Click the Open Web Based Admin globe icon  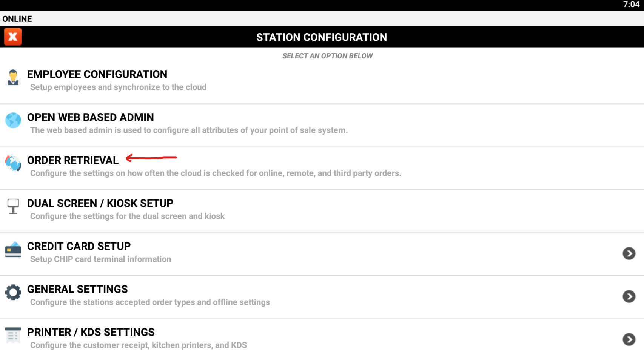tap(13, 120)
